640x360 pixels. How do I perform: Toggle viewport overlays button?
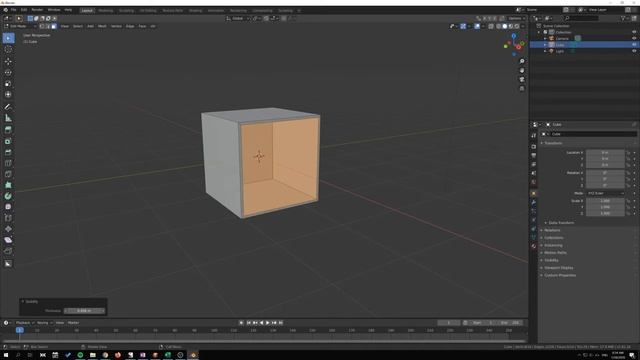coord(477,26)
